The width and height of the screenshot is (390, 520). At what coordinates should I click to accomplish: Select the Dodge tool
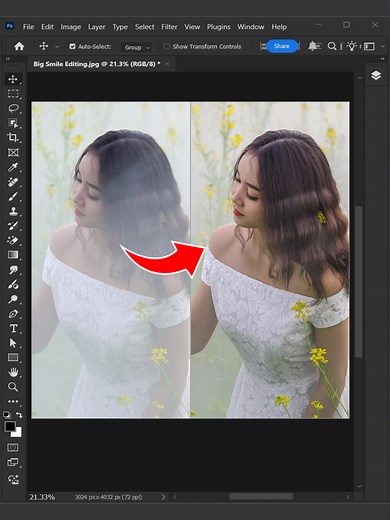pyautogui.click(x=13, y=299)
